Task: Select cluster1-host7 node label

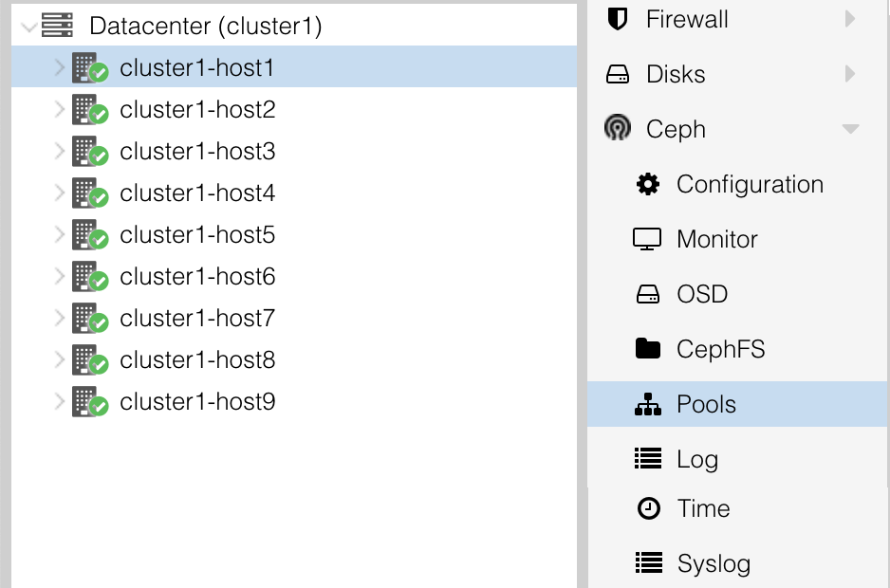Action: click(x=197, y=319)
